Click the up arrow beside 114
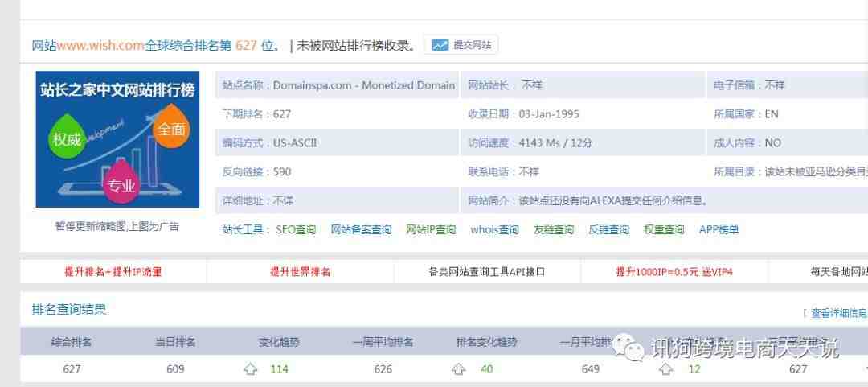 pyautogui.click(x=251, y=369)
